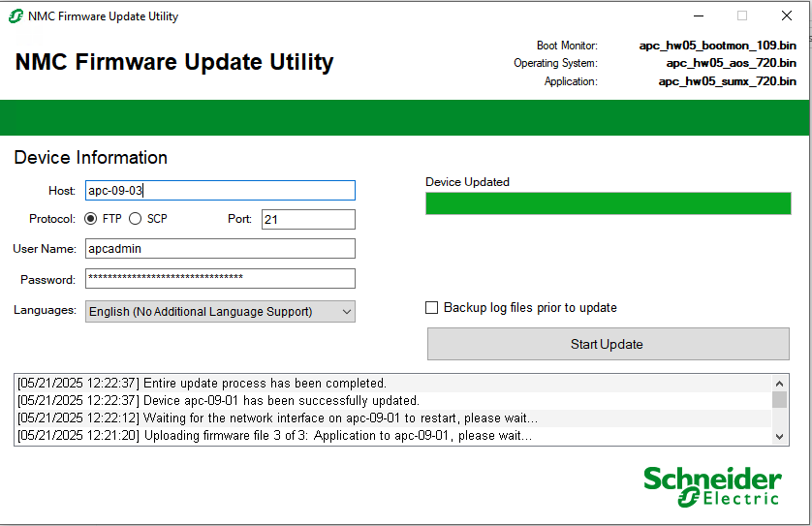The image size is (812, 526).
Task: Close the NMC Firmware Update Utility window
Action: (x=787, y=16)
